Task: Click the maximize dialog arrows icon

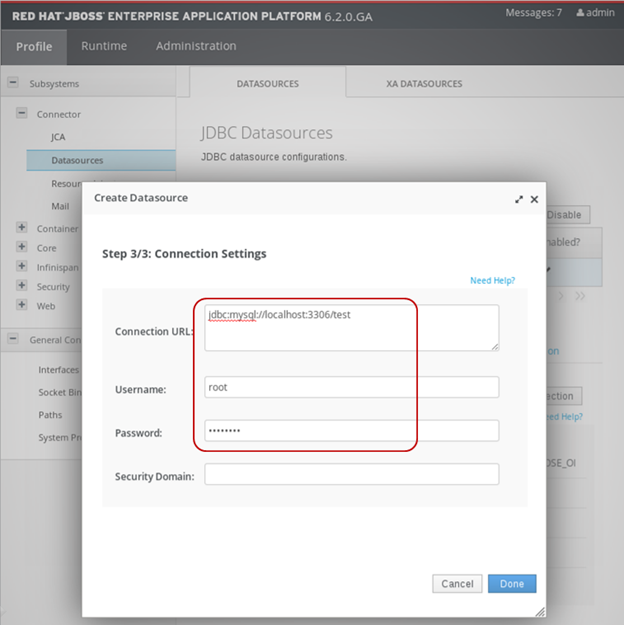Action: point(519,199)
